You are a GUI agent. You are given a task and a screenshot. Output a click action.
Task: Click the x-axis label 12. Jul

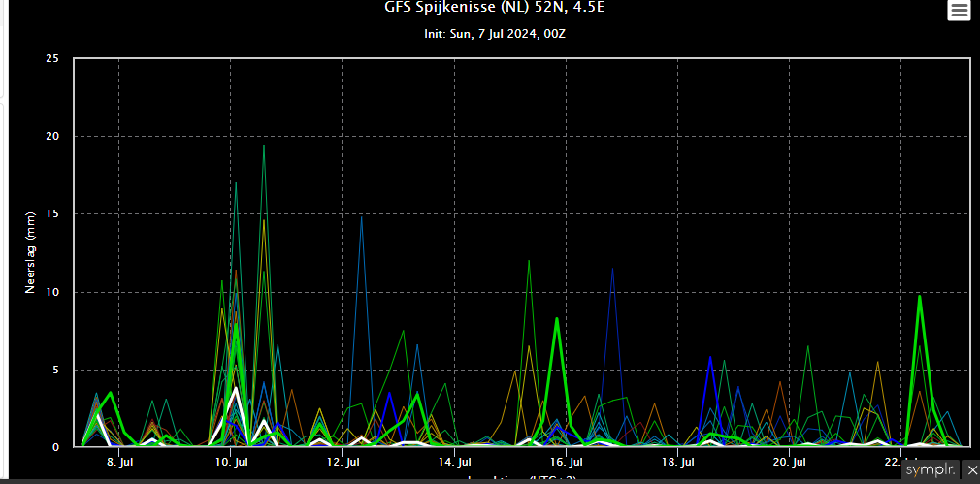pos(343,463)
